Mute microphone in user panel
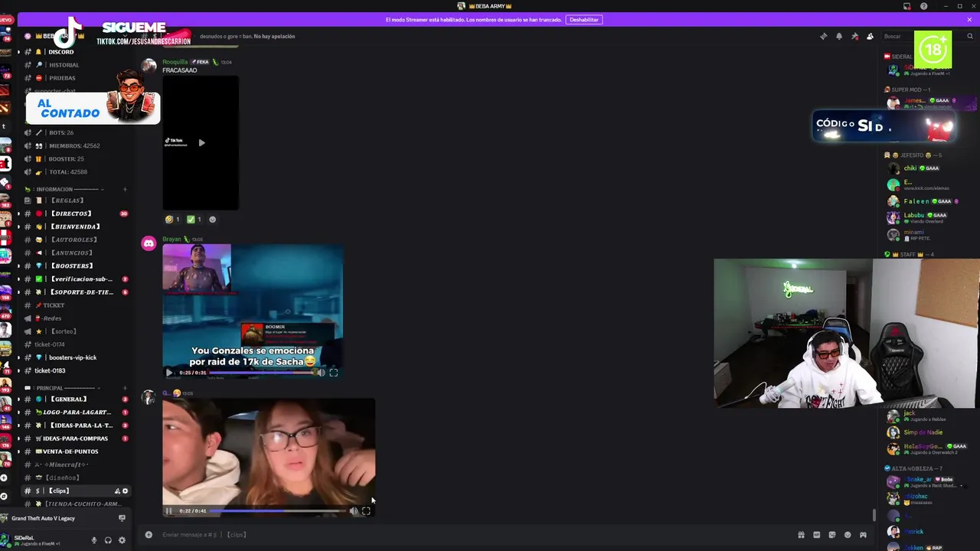Image resolution: width=980 pixels, height=551 pixels. tap(94, 540)
